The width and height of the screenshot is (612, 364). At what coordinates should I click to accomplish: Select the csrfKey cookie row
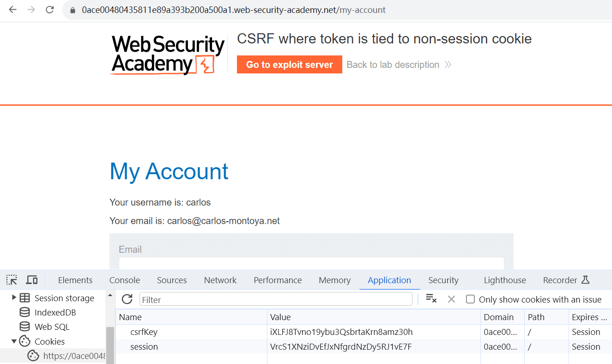click(x=144, y=332)
